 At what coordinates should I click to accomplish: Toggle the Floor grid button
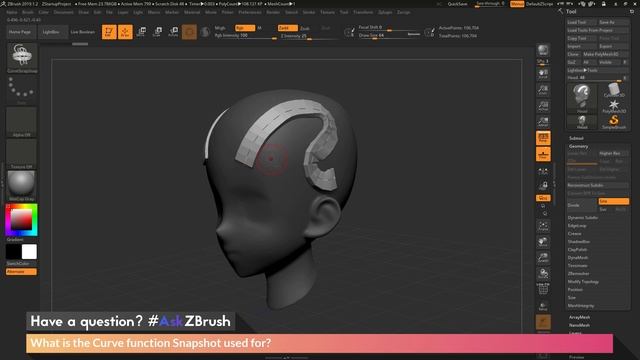click(x=543, y=154)
